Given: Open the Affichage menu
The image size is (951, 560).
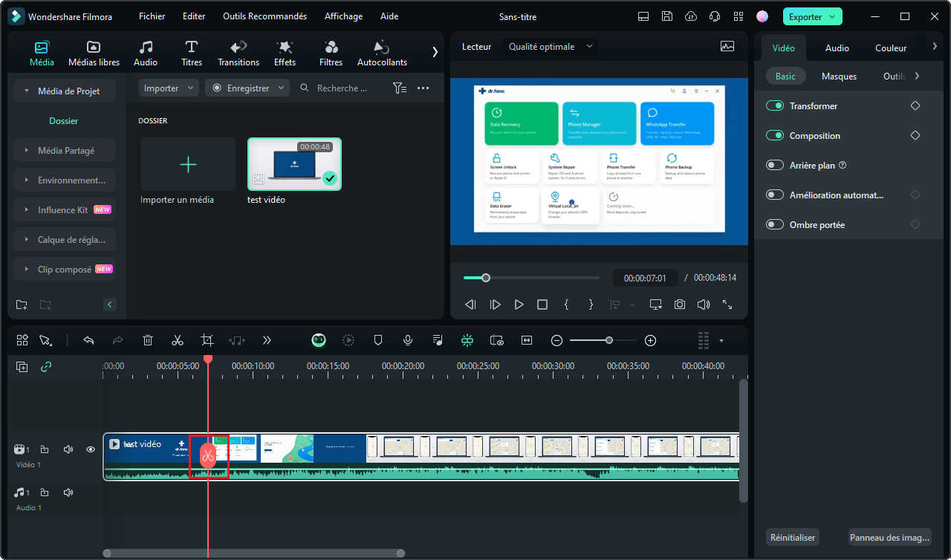Looking at the screenshot, I should click(x=344, y=16).
